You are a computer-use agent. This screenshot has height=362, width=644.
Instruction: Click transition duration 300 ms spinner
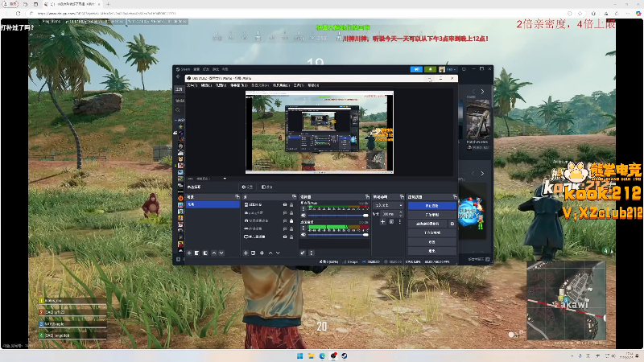pyautogui.click(x=392, y=214)
